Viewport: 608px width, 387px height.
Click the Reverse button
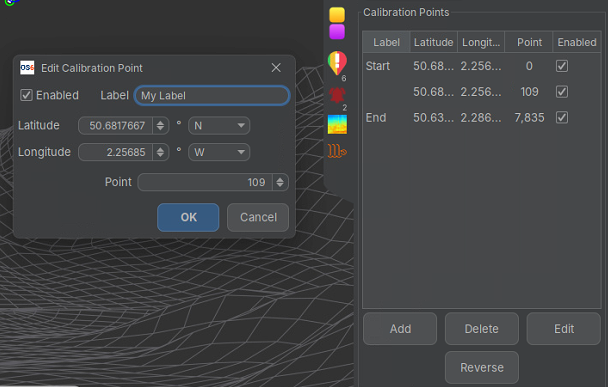(x=482, y=368)
